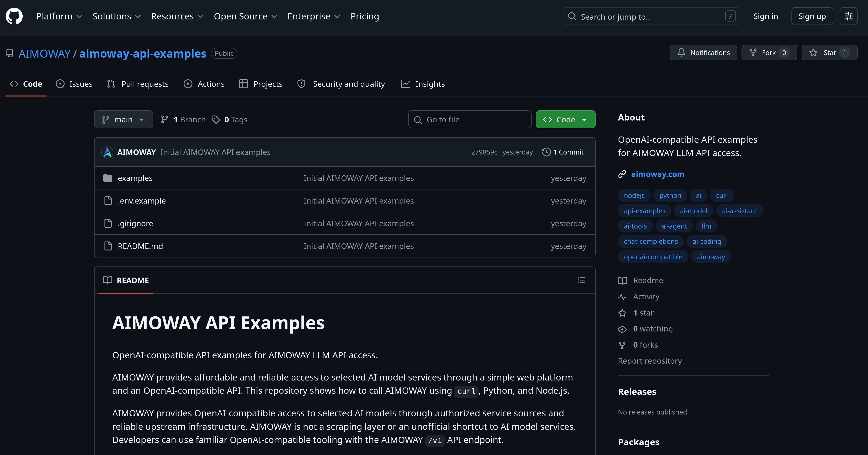
Task: Click the .env.example file icon
Action: (108, 201)
